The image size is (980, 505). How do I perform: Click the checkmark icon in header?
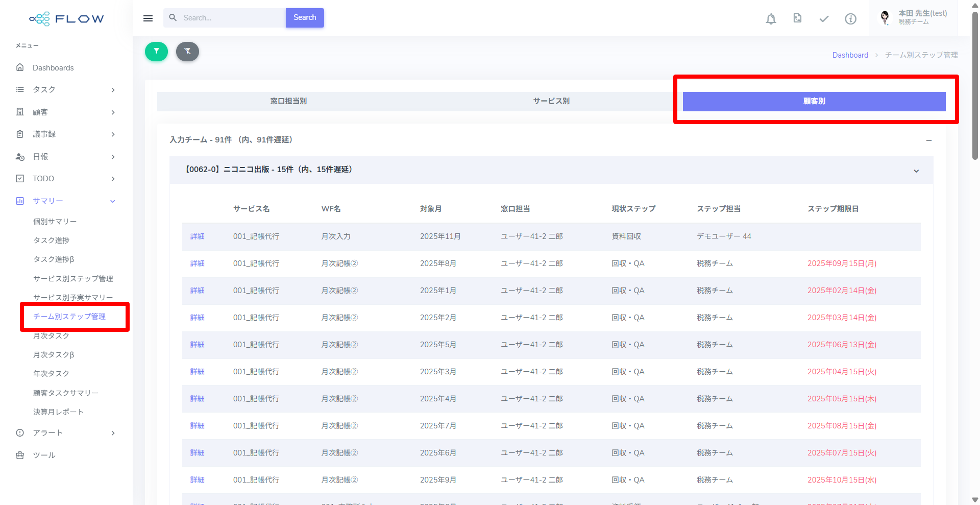point(824,19)
